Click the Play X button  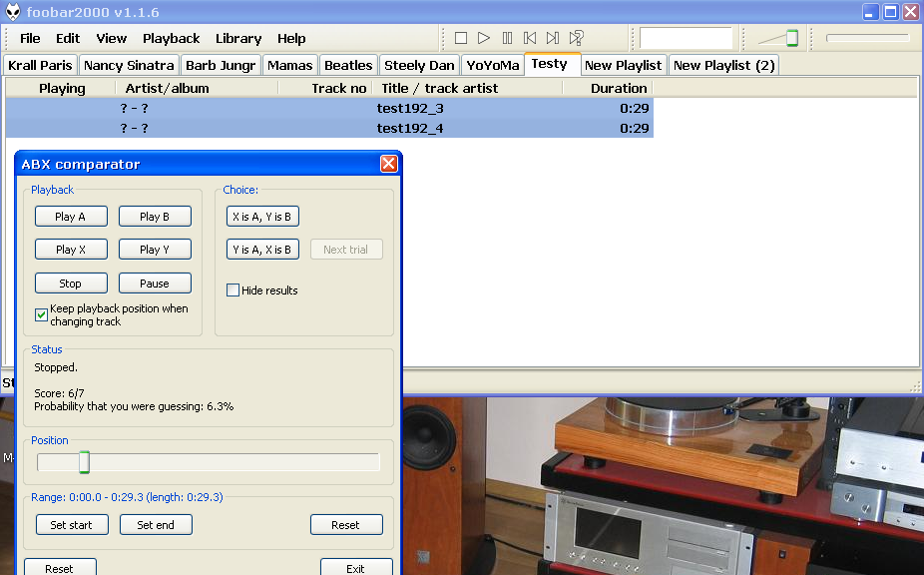pos(71,250)
